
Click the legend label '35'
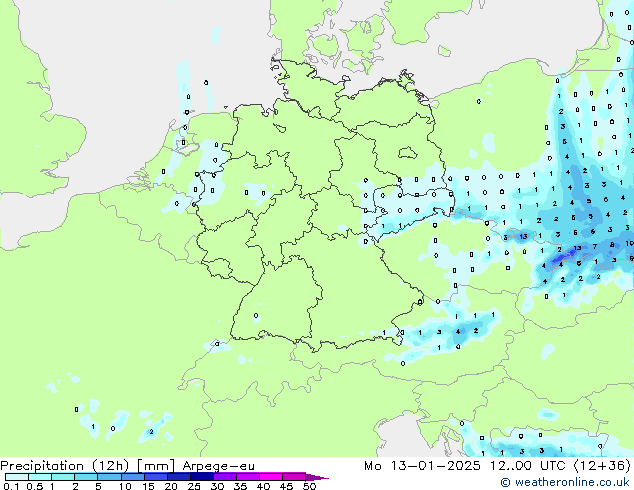click(240, 486)
